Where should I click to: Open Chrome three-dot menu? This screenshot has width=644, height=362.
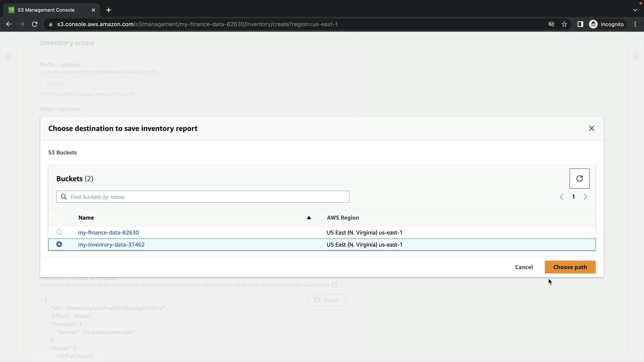(x=635, y=24)
